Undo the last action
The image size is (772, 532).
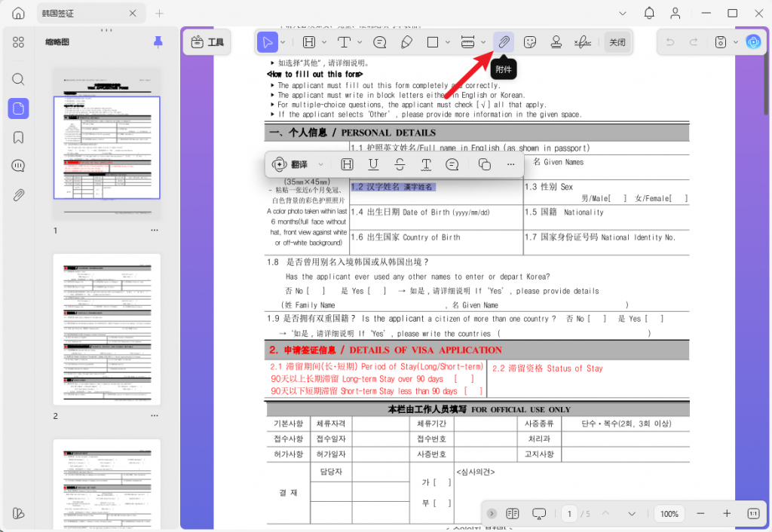[670, 42]
